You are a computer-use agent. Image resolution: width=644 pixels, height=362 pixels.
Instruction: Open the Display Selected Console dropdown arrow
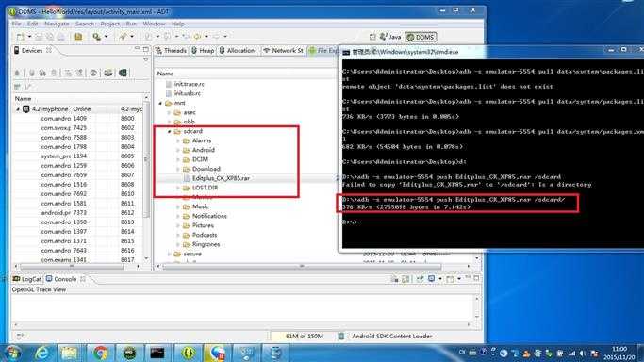coord(440,279)
